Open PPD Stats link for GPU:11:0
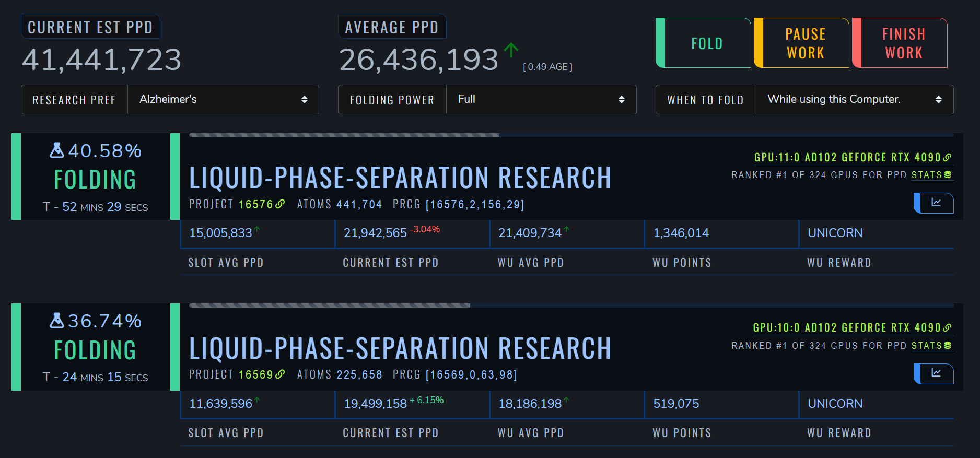 point(931,175)
